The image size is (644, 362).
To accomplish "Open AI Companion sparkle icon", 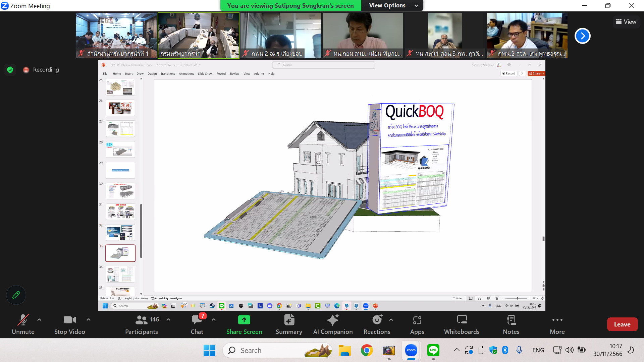I will [333, 320].
